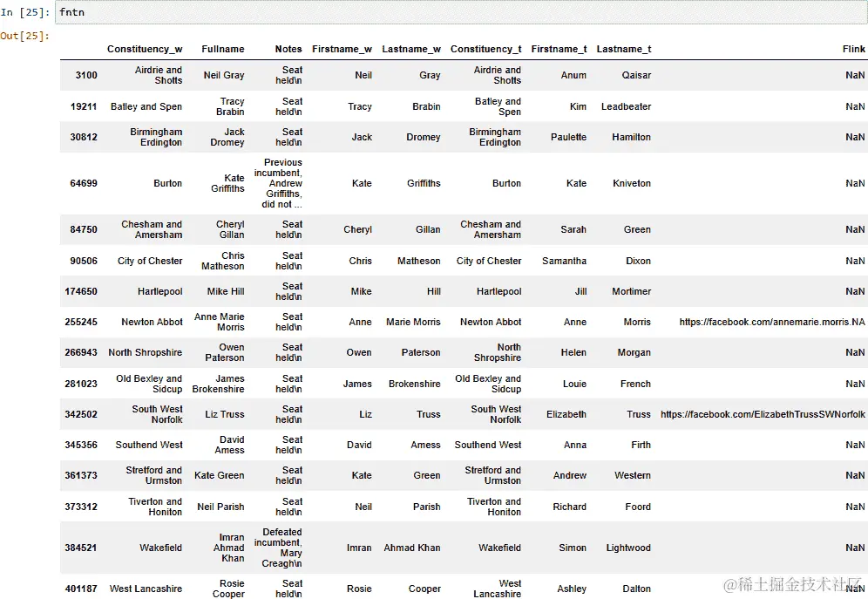Image resolution: width=868 pixels, height=599 pixels.
Task: Select row index 255245
Action: (81, 322)
